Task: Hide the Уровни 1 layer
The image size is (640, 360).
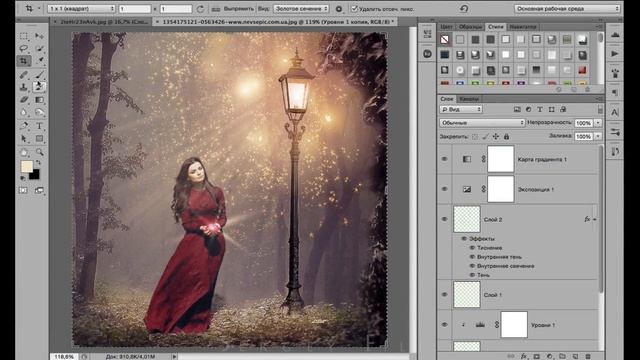Action: tap(444, 325)
